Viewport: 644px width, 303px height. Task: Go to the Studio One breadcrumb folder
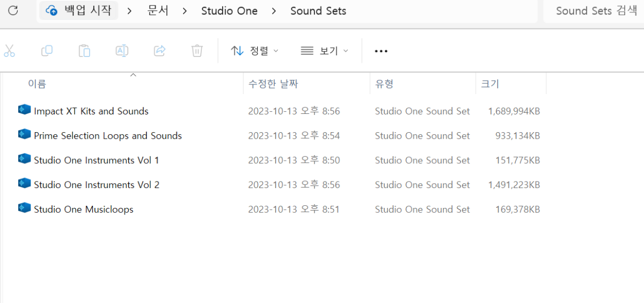pos(229,11)
